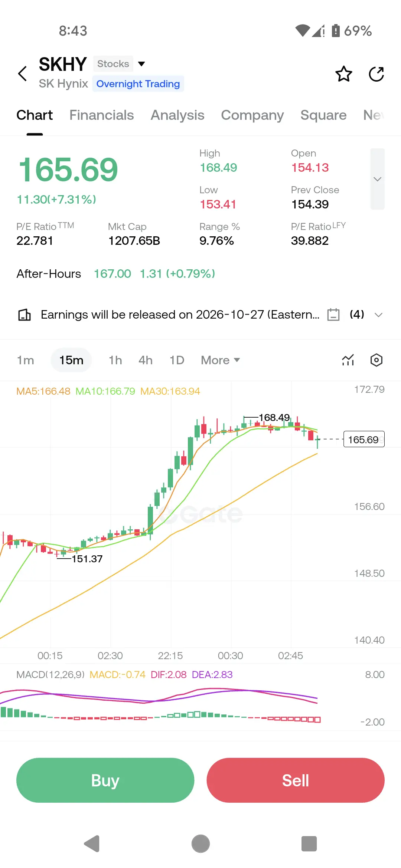Expand the price details chevron panel
Screen dimensions: 401x868
point(377,179)
